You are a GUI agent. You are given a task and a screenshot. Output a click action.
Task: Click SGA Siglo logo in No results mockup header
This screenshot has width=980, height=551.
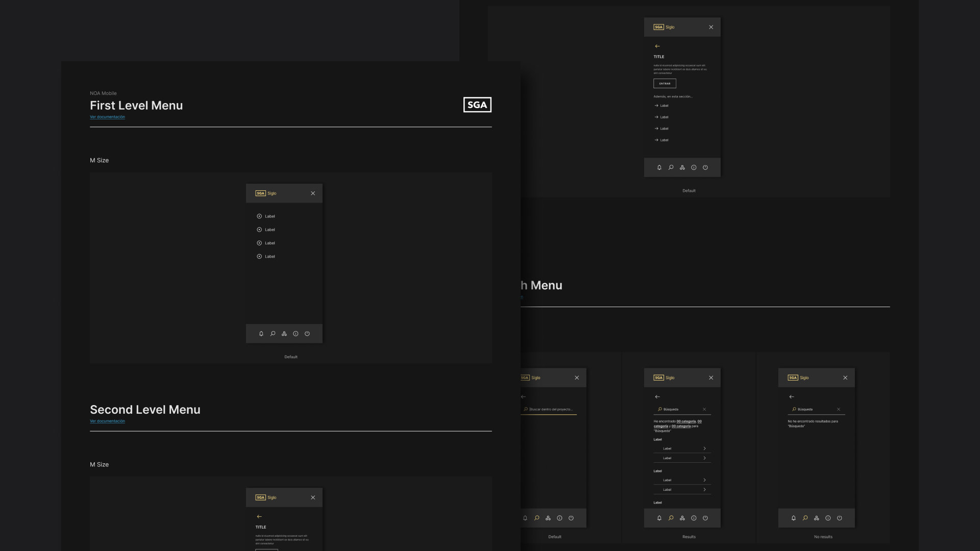[x=798, y=378]
